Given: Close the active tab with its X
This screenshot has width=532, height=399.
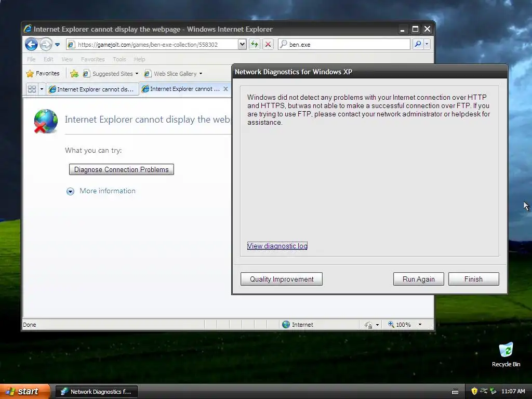Looking at the screenshot, I should (x=225, y=89).
